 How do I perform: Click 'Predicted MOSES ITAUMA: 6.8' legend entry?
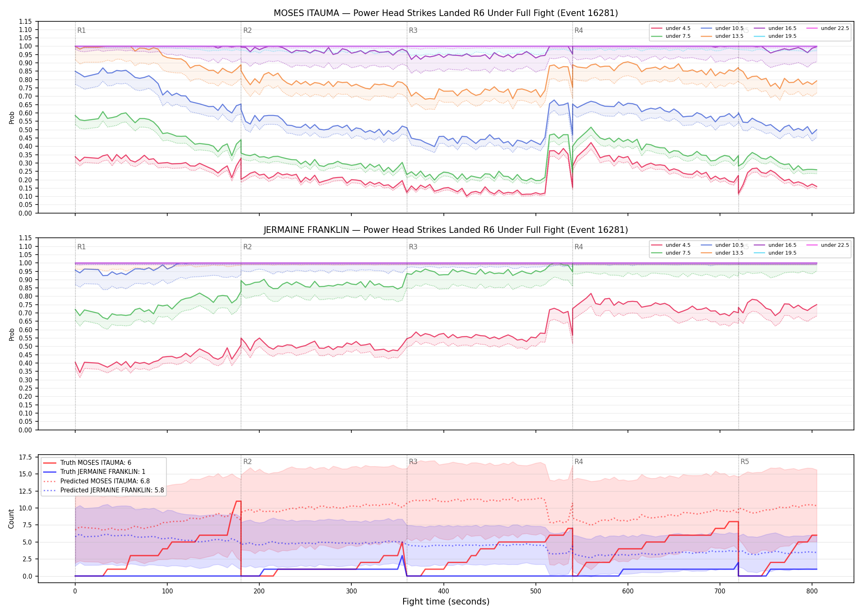tap(97, 481)
